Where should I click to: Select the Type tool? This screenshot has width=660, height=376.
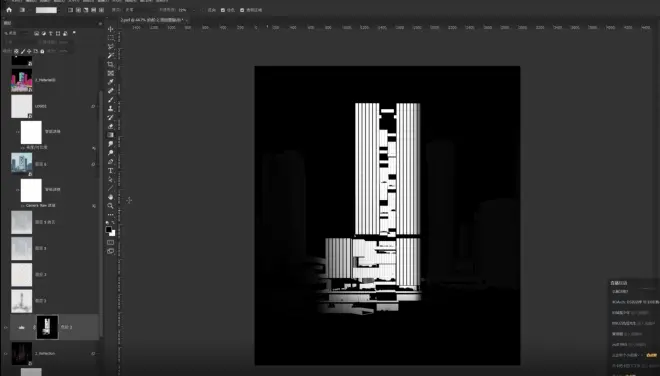click(x=111, y=171)
